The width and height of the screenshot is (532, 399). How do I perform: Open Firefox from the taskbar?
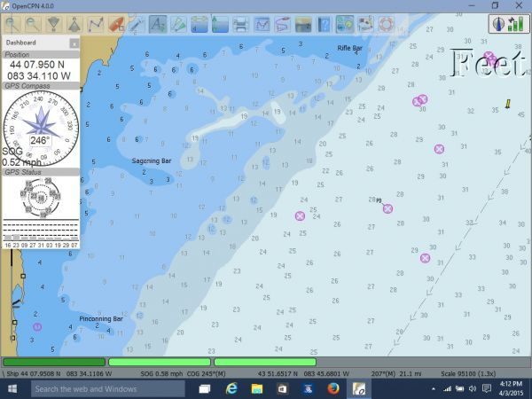tap(333, 388)
